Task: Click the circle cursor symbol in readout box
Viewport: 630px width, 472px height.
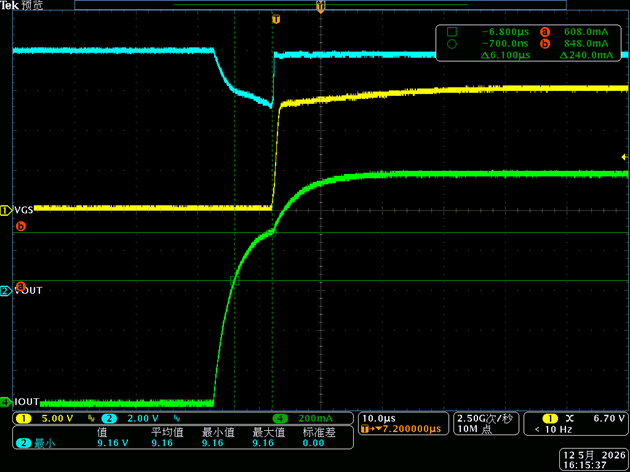Action: 452,44
